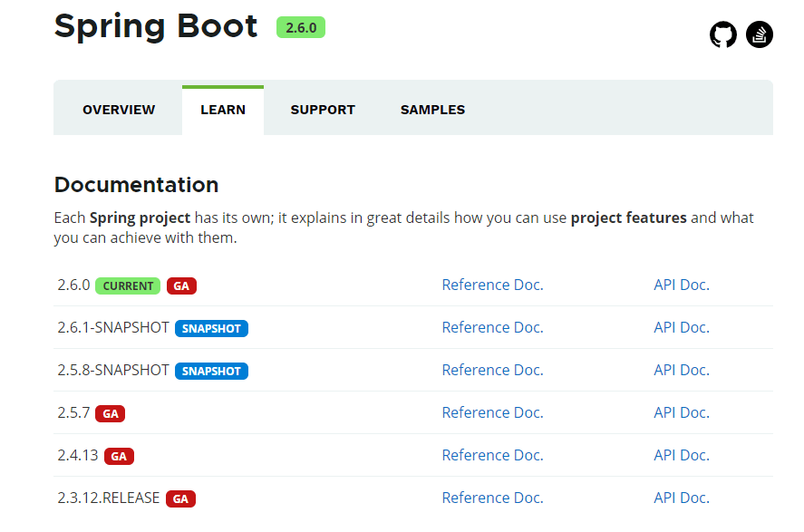This screenshot has width=804, height=532.
Task: Open Reference Doc. for version 2.6.0
Action: pos(492,285)
